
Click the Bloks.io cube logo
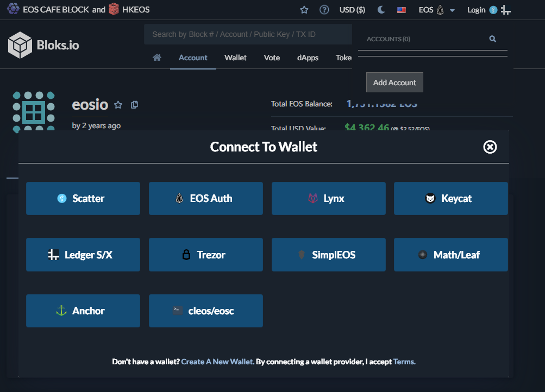pyautogui.click(x=20, y=45)
